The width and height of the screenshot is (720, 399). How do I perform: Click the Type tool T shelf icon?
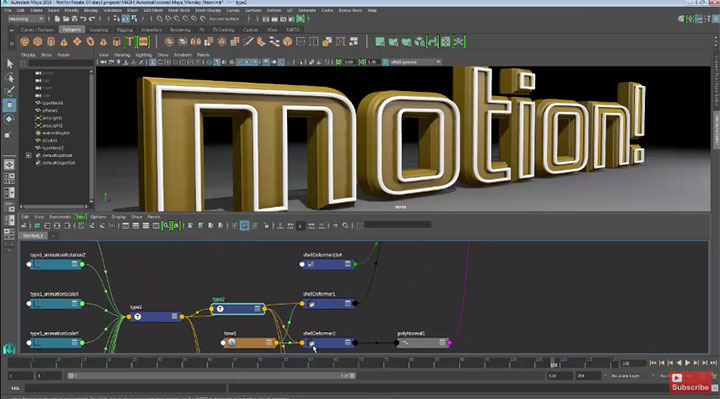(129, 42)
